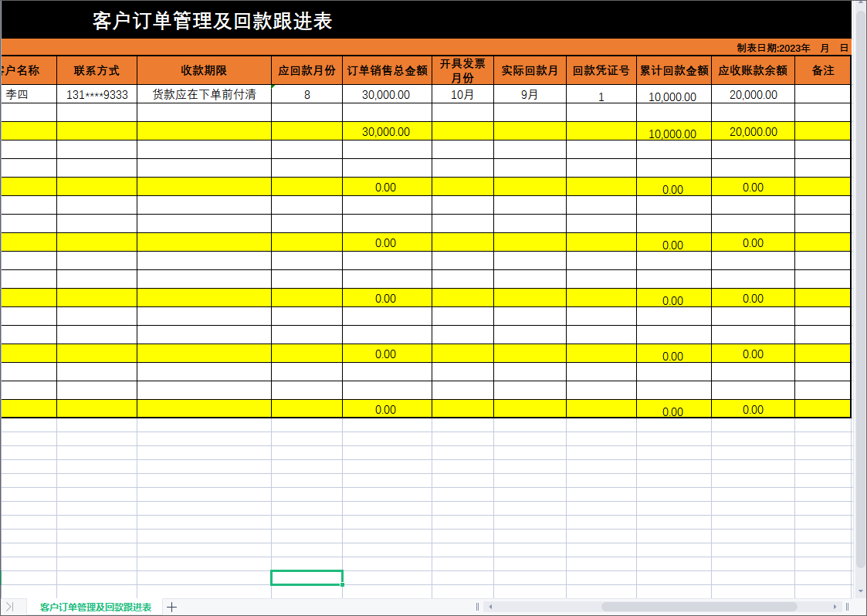Select 30,000.00 in the yellow subtotal row

[x=387, y=131]
